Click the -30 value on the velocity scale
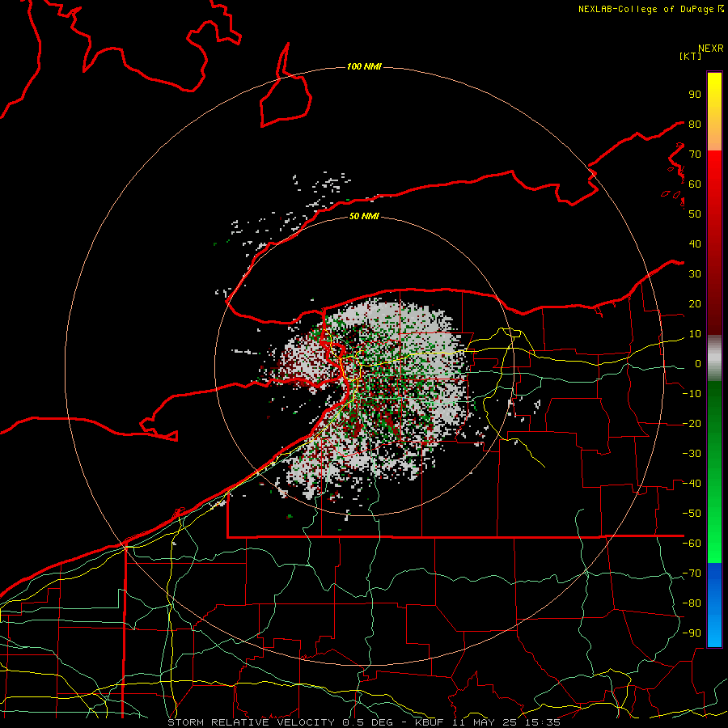 click(x=692, y=454)
